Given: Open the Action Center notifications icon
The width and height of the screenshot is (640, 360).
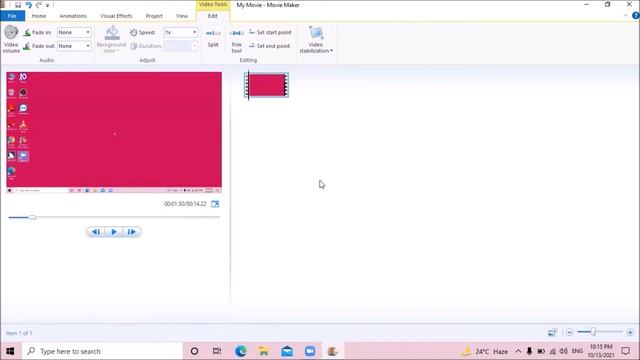Looking at the screenshot, I should click(625, 351).
